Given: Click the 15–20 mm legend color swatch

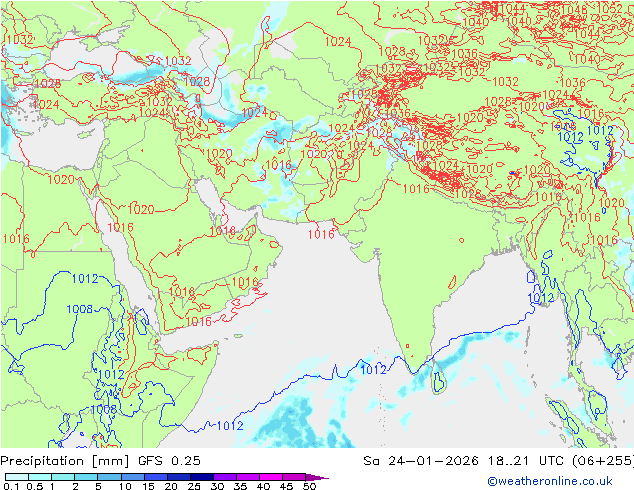Looking at the screenshot, I should [155, 477].
